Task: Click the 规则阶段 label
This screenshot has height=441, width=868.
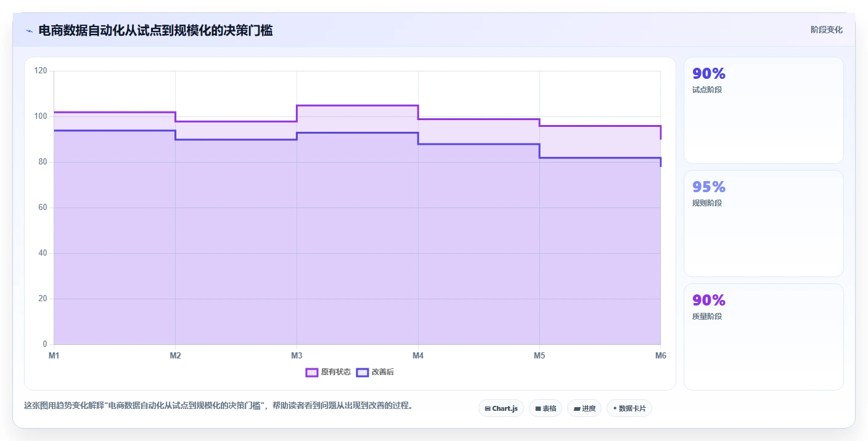Action: click(x=707, y=203)
